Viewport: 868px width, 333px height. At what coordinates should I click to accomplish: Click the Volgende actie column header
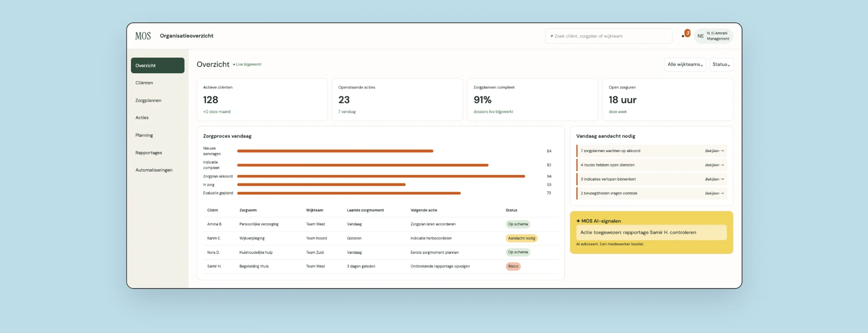(424, 210)
